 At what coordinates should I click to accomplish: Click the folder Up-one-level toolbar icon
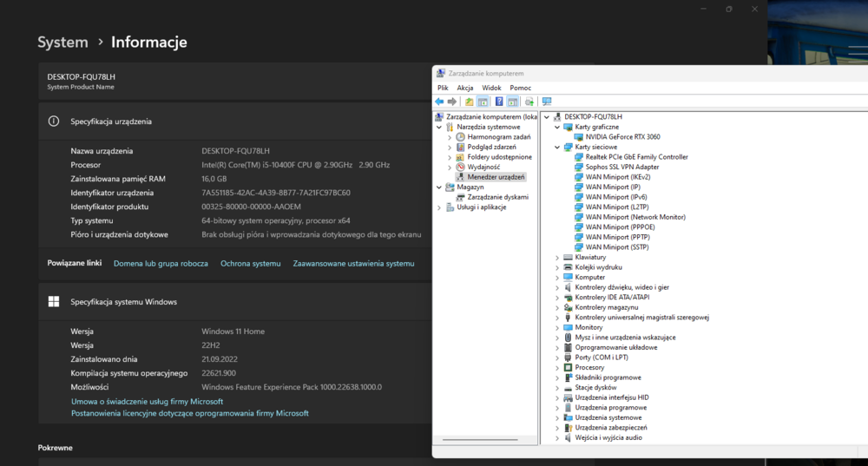coord(470,102)
